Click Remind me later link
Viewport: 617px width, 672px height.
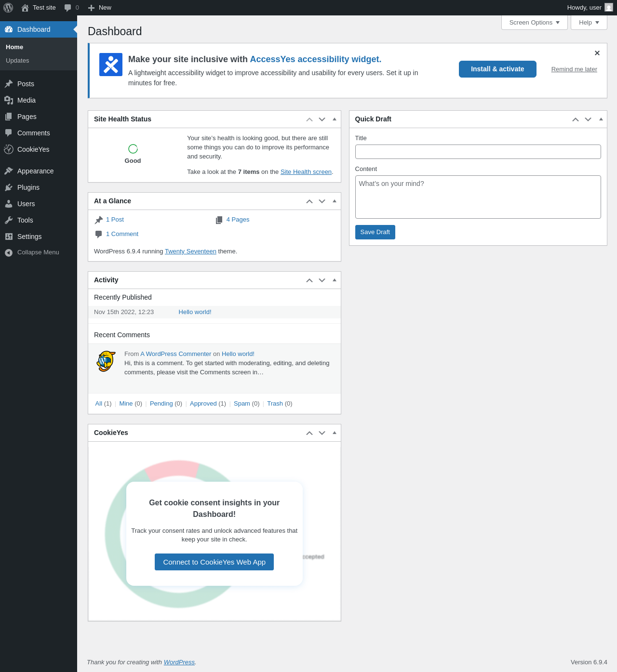pyautogui.click(x=574, y=69)
